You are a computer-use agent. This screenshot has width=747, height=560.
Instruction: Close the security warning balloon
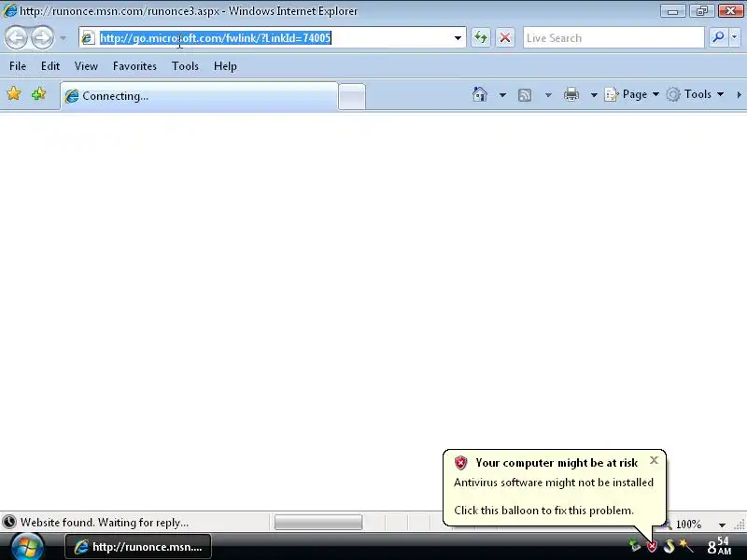pyautogui.click(x=654, y=460)
